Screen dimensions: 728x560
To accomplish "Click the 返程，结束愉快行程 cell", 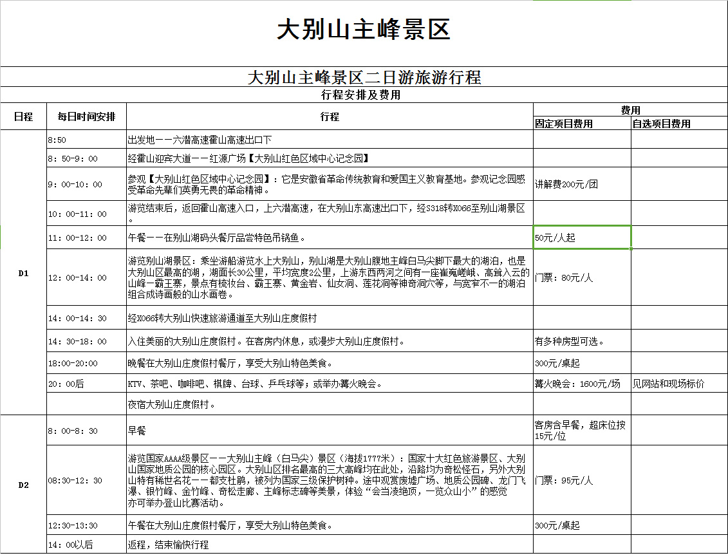I will coord(330,544).
